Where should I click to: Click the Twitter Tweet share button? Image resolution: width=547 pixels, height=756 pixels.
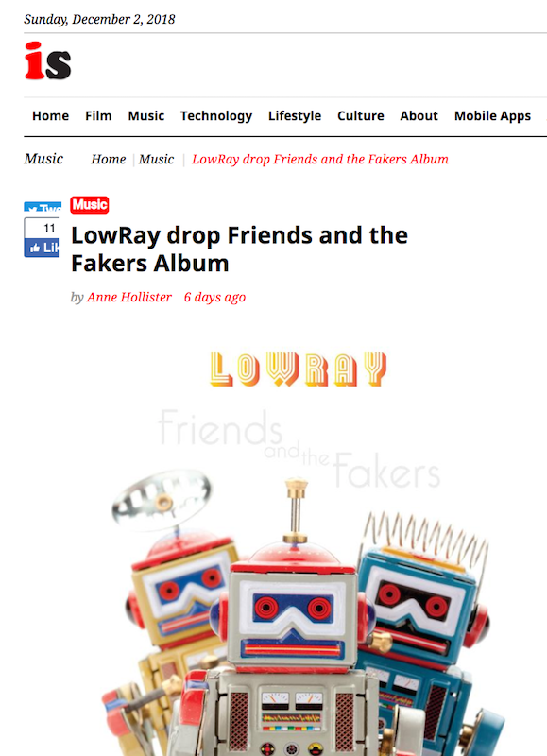click(43, 207)
